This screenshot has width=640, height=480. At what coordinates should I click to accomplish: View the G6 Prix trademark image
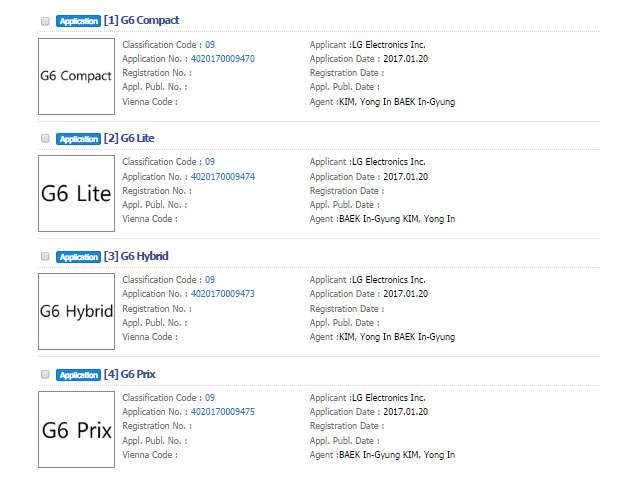[x=76, y=430]
